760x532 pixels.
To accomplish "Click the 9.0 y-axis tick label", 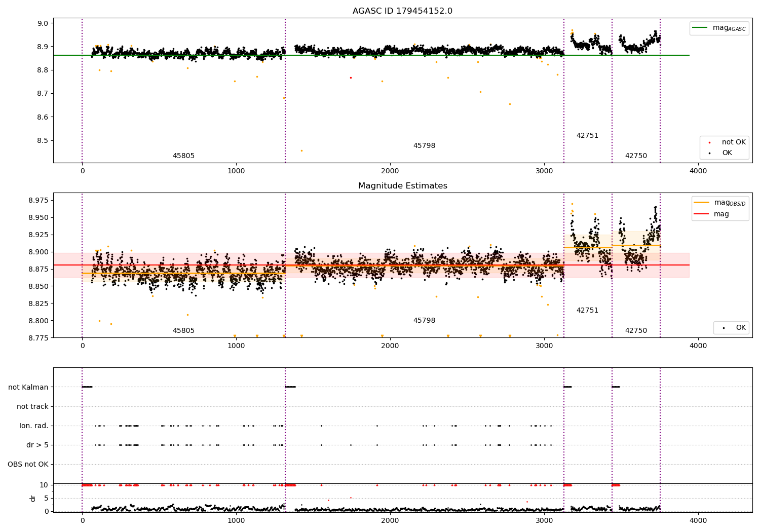I will (43, 23).
